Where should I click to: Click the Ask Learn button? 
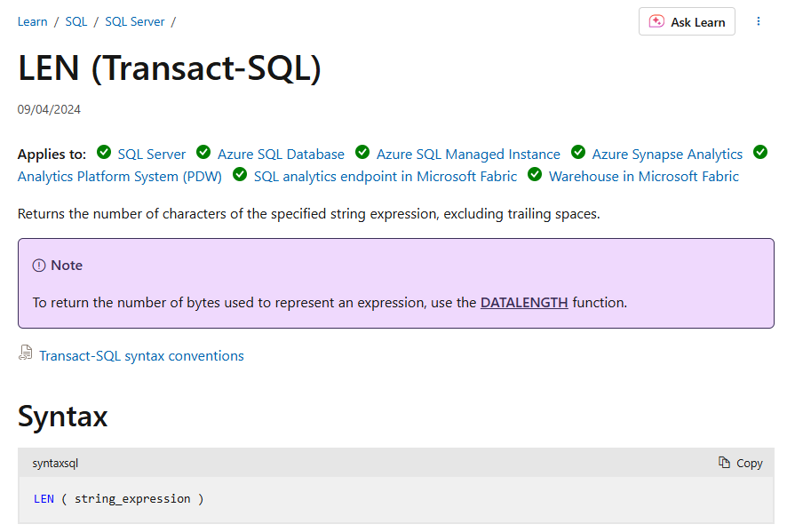pyautogui.click(x=687, y=21)
